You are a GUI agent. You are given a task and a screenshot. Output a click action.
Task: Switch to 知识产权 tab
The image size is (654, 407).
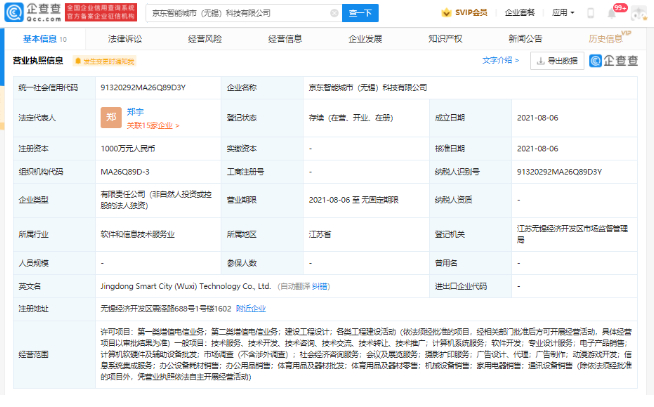tap(445, 39)
